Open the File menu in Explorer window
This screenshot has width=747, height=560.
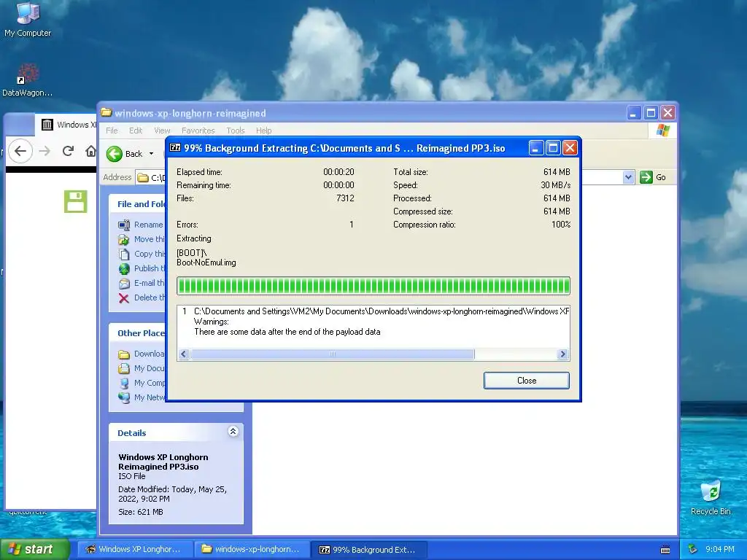click(x=112, y=131)
